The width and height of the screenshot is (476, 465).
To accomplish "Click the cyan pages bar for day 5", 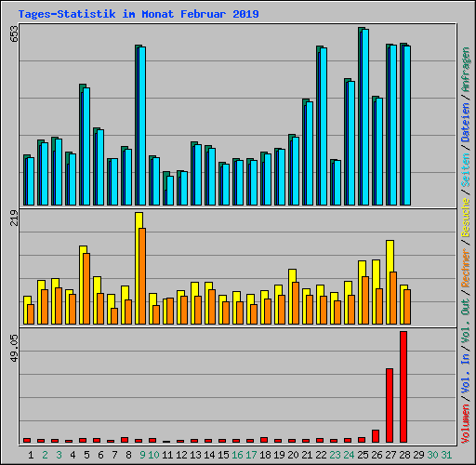I will click(86, 146).
